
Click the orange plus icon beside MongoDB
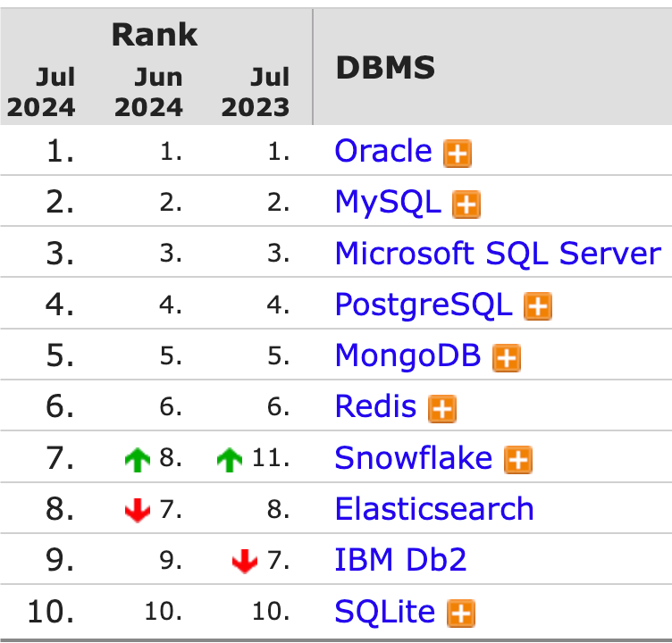507,358
